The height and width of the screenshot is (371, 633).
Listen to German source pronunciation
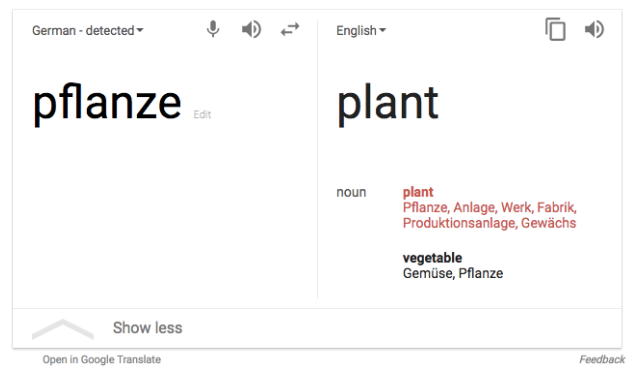tap(251, 29)
